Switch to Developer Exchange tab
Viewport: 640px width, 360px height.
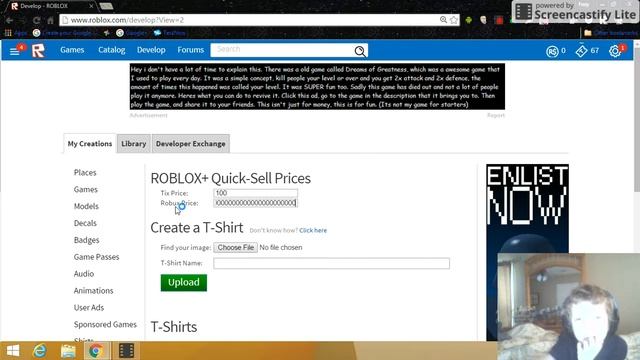(191, 144)
